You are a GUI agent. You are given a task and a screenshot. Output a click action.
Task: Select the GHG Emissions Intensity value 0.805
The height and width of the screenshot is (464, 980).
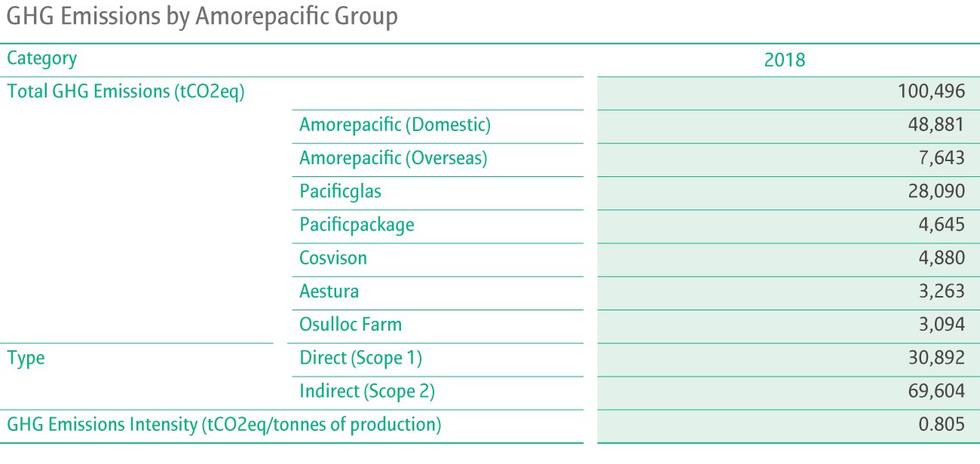tap(942, 424)
